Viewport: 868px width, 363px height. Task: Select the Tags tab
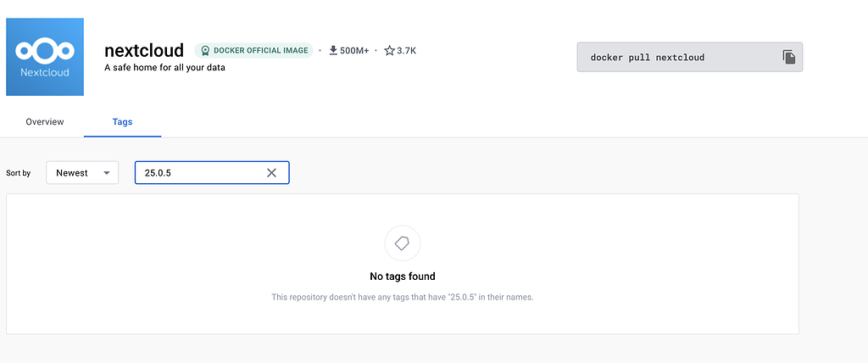(122, 121)
